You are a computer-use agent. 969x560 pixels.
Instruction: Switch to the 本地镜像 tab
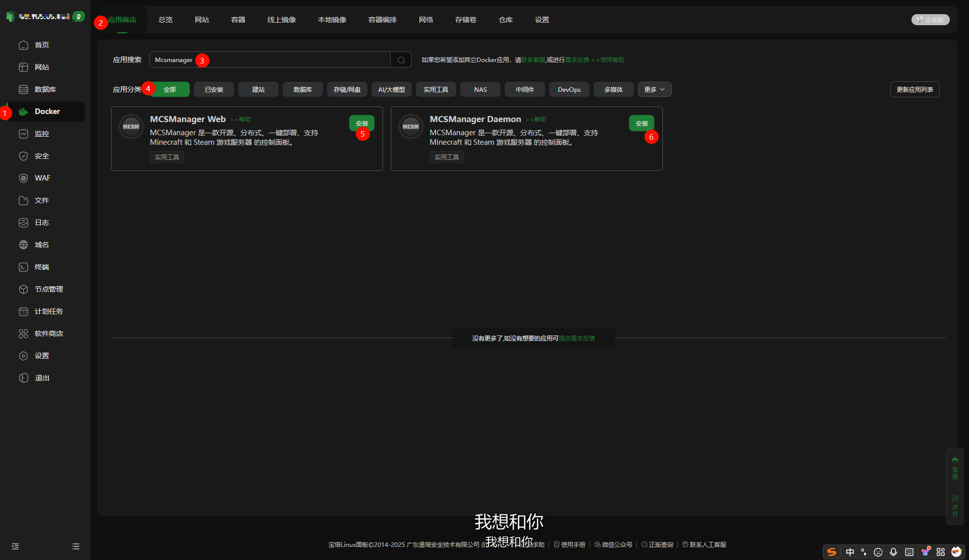tap(332, 20)
